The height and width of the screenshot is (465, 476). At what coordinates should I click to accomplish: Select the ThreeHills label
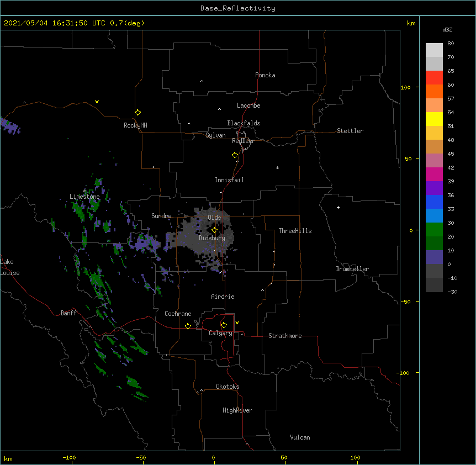coord(295,231)
